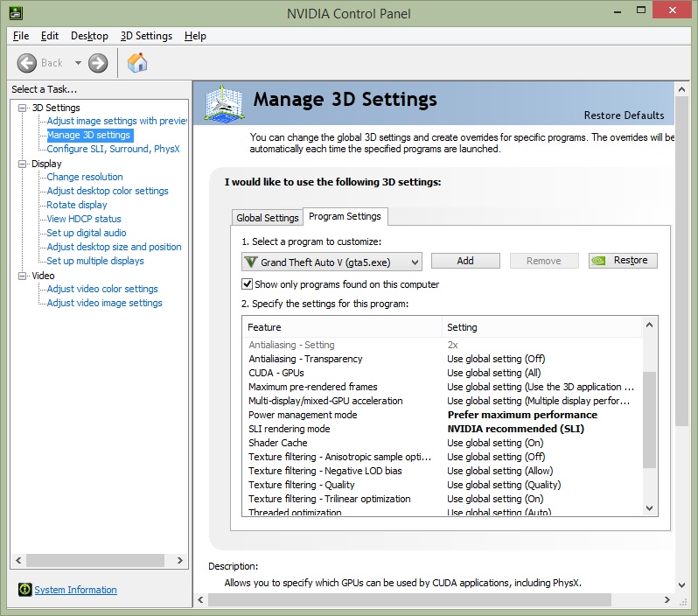Open Rotate display task

pos(77,205)
